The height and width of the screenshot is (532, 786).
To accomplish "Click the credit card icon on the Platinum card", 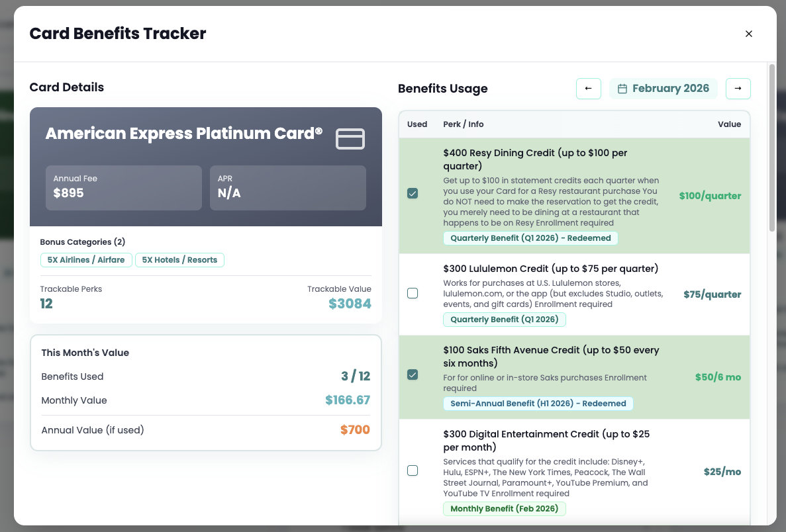I will point(350,139).
